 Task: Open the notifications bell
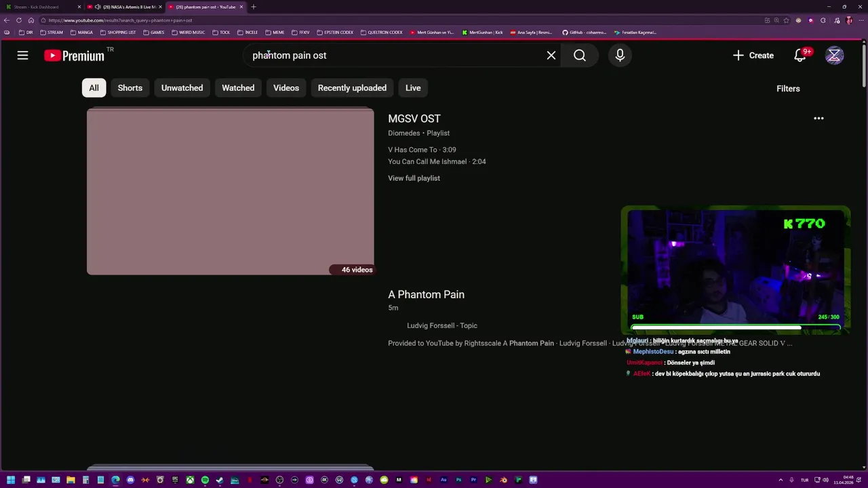801,56
